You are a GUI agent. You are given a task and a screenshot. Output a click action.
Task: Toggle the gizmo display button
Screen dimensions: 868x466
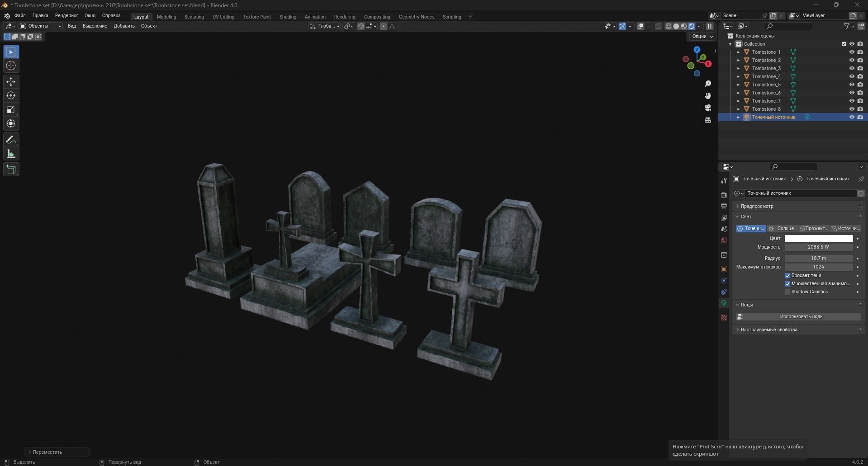pyautogui.click(x=622, y=26)
